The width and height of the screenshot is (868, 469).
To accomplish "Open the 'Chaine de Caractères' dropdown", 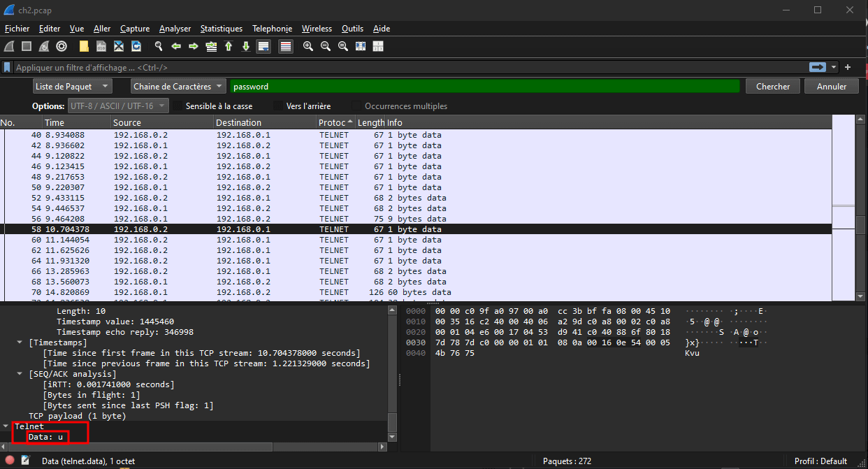I will point(178,87).
